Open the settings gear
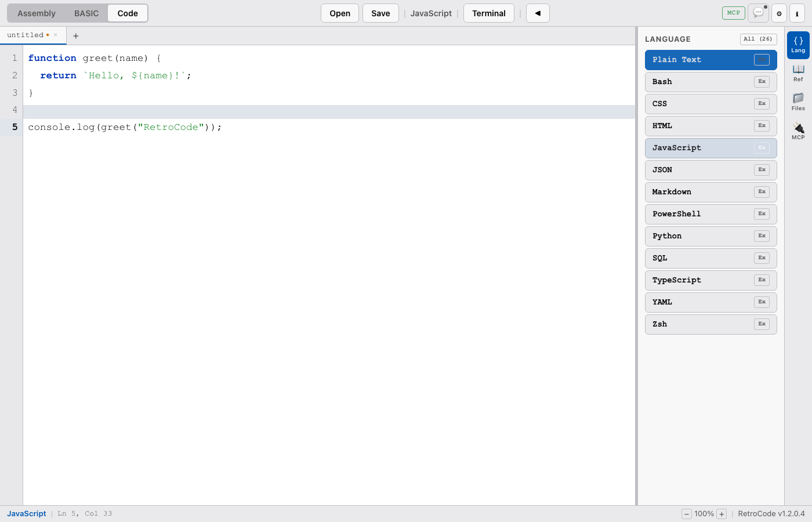 (x=779, y=13)
